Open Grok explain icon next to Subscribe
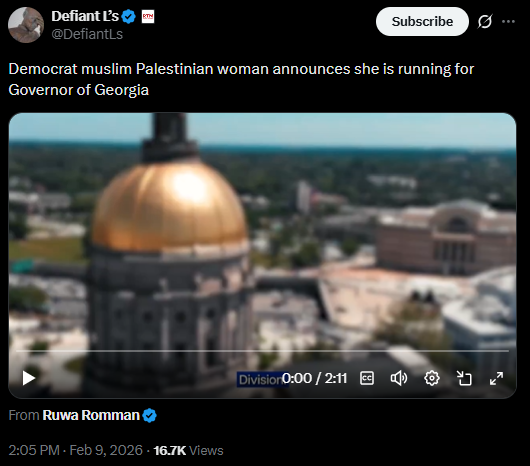The image size is (530, 466). point(485,22)
